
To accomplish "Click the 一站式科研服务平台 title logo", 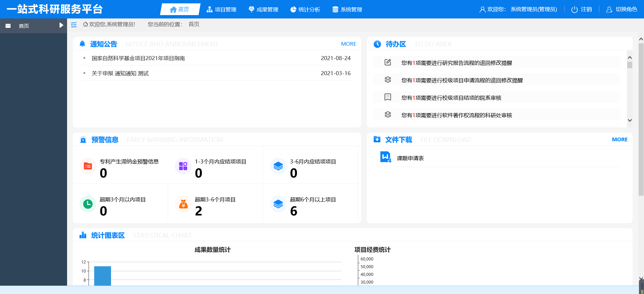I will [x=55, y=9].
